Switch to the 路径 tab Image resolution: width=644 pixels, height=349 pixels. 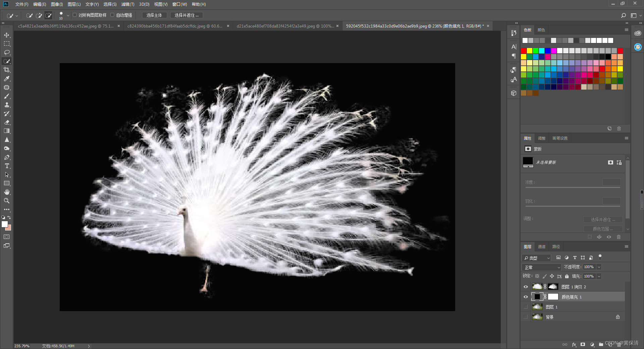point(556,247)
